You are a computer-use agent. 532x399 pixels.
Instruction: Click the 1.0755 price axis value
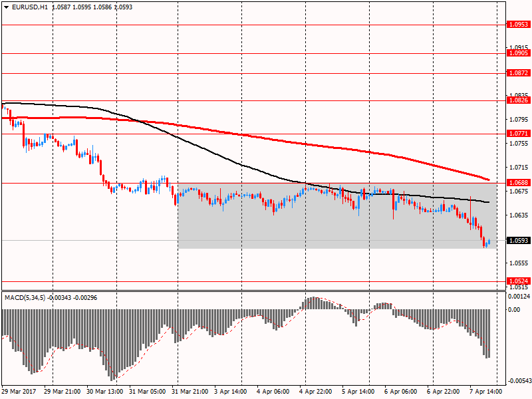coord(519,144)
